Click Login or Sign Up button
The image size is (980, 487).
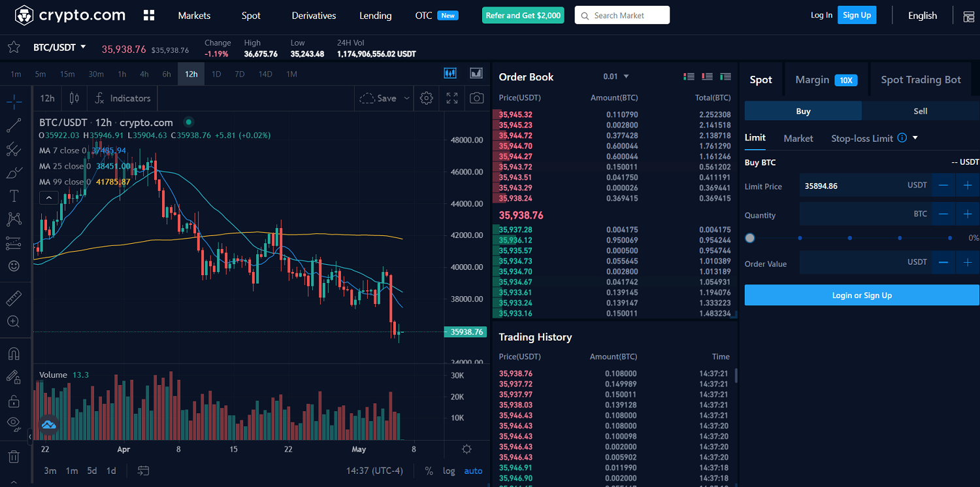pyautogui.click(x=862, y=295)
